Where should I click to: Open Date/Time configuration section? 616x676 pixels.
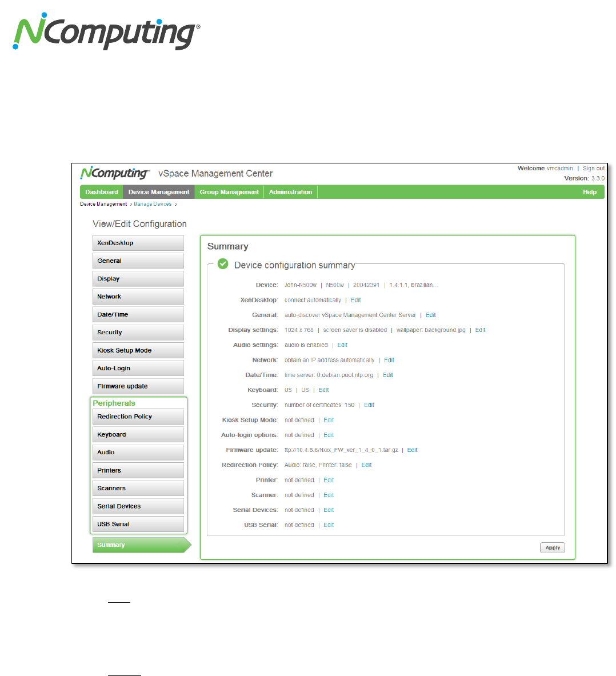[138, 314]
